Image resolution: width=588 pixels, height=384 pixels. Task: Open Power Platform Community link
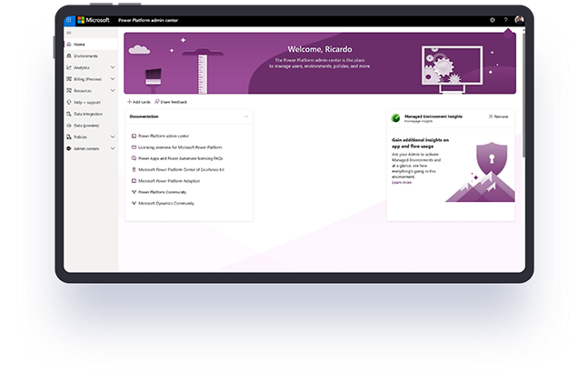coord(163,192)
